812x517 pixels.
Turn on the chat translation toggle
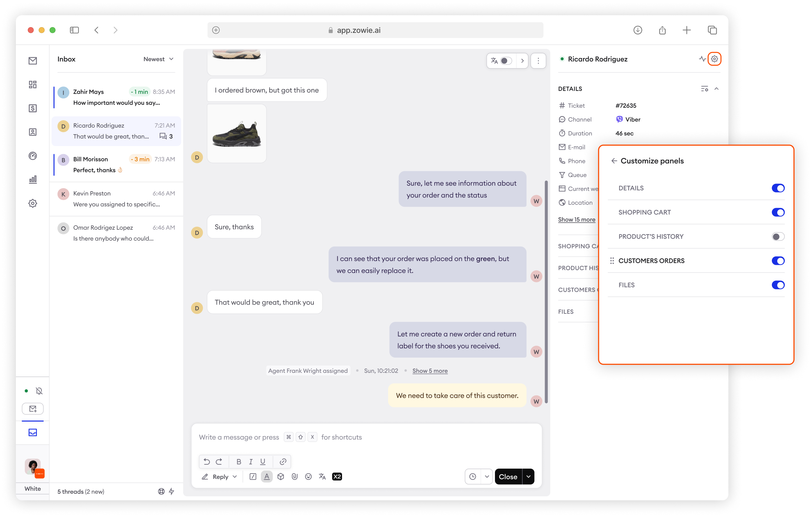pyautogui.click(x=506, y=61)
